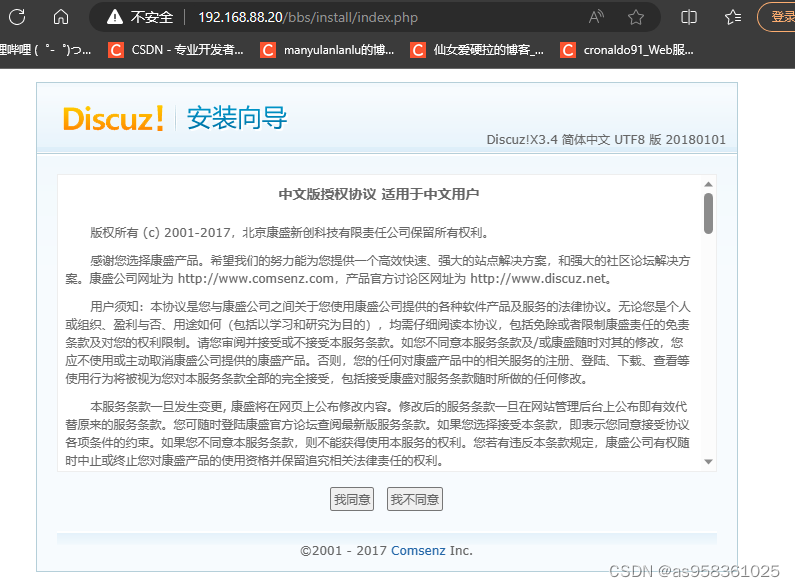Click the 版权所有 (c) 2001-2017 line
Image resolution: width=795 pixels, height=587 pixels.
290,233
